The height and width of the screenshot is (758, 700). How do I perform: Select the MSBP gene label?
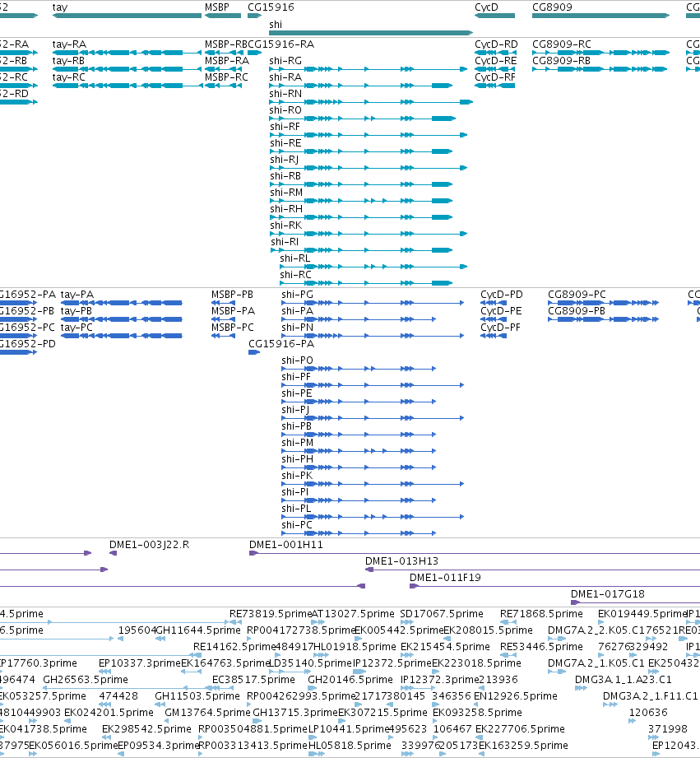(217, 7)
